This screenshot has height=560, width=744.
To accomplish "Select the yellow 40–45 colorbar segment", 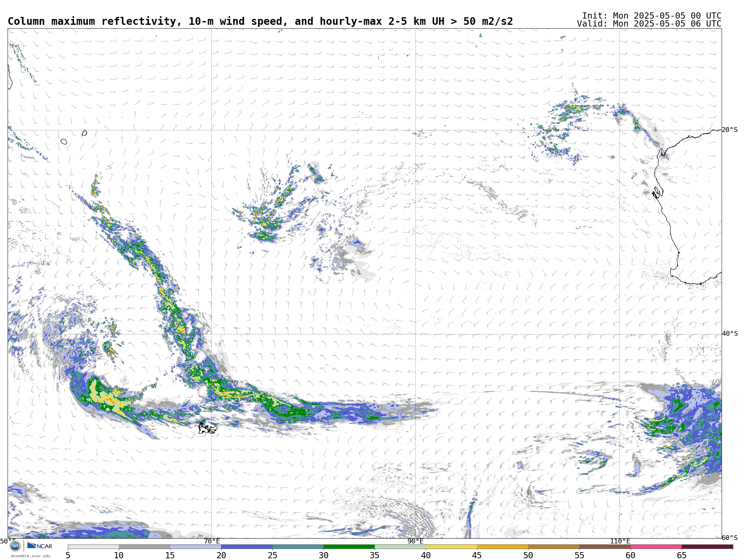I will (451, 547).
